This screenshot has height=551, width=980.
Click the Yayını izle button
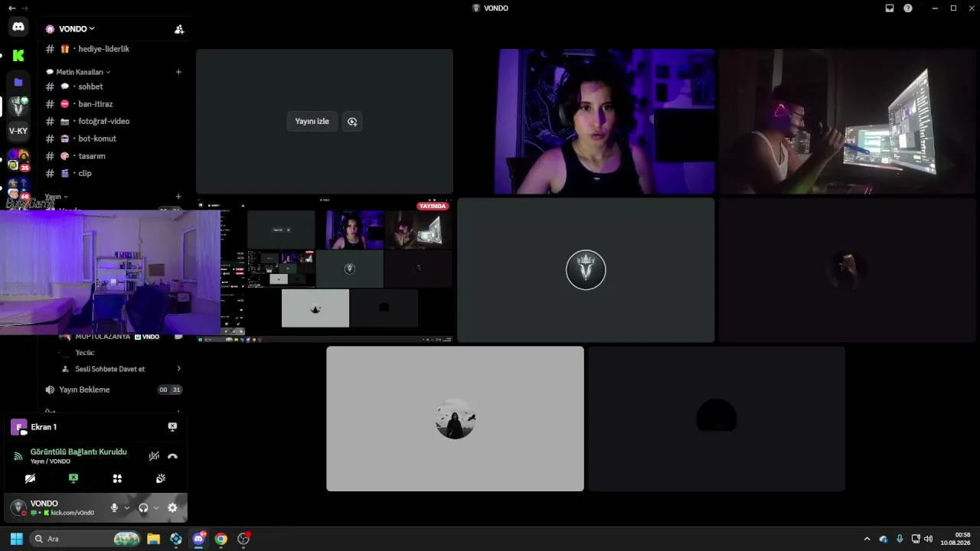pyautogui.click(x=312, y=121)
